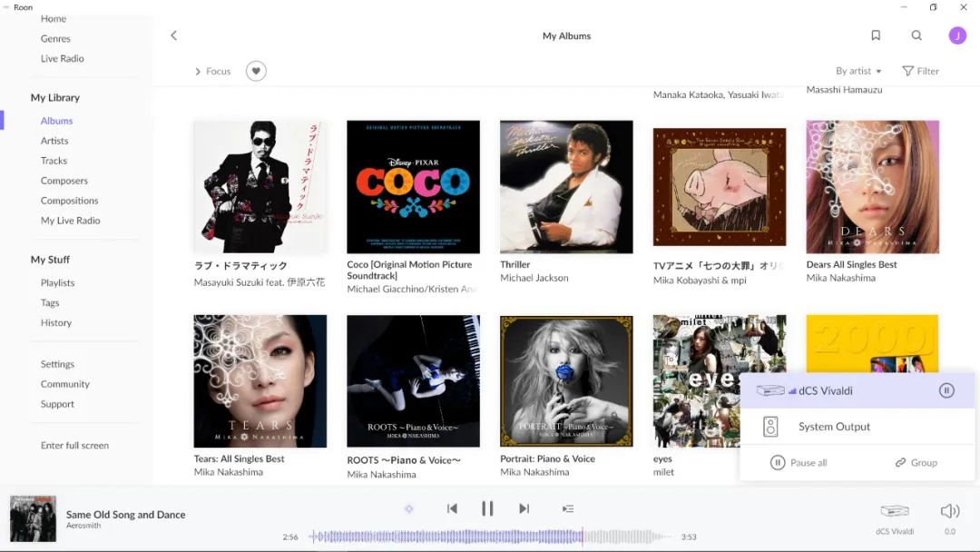Open the volume speaker icon

(950, 511)
